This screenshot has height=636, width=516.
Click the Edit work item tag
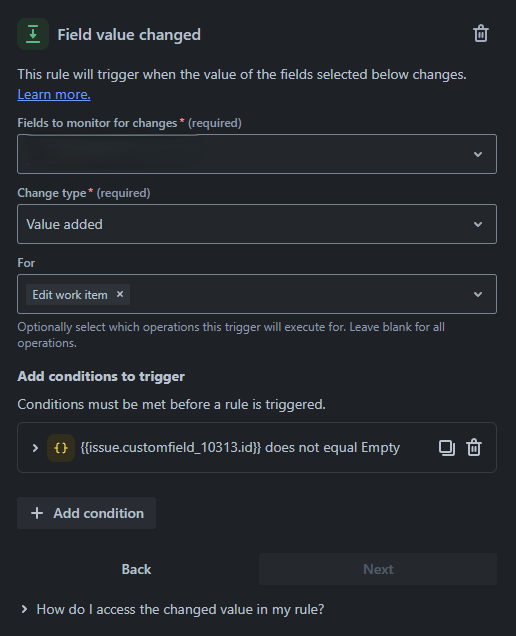click(70, 294)
